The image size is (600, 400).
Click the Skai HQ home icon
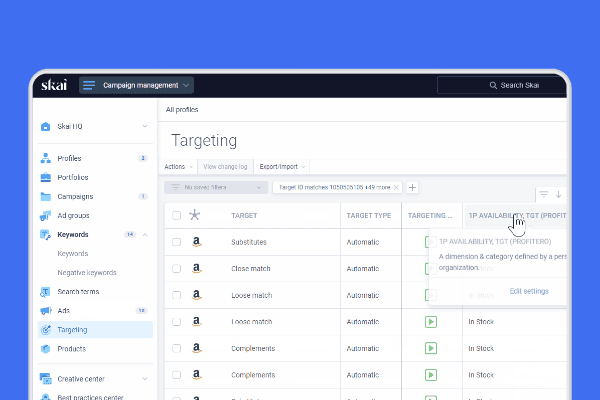pos(46,126)
